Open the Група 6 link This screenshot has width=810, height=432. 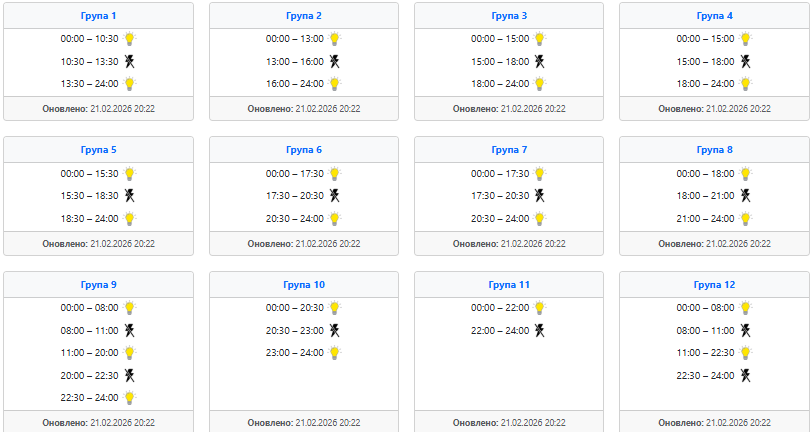pos(304,150)
